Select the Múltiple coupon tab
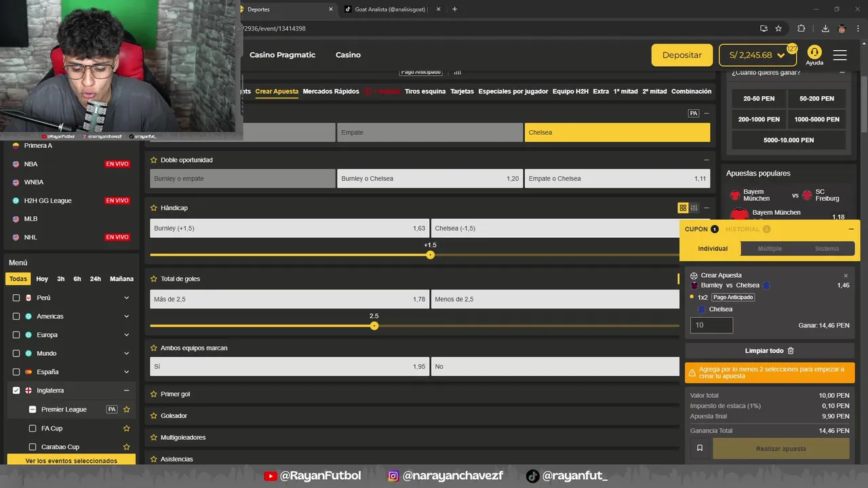This screenshot has width=868, height=488. pos(770,249)
